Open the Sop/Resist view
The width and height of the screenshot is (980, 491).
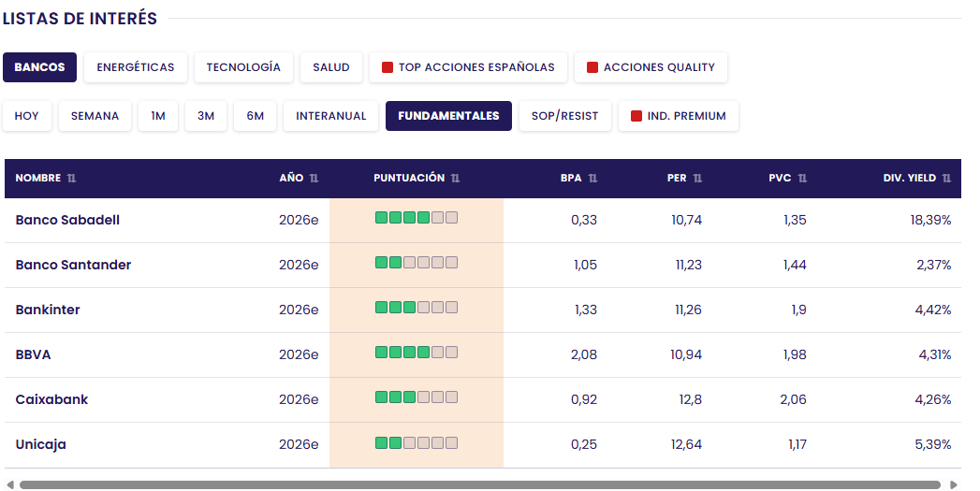[565, 116]
